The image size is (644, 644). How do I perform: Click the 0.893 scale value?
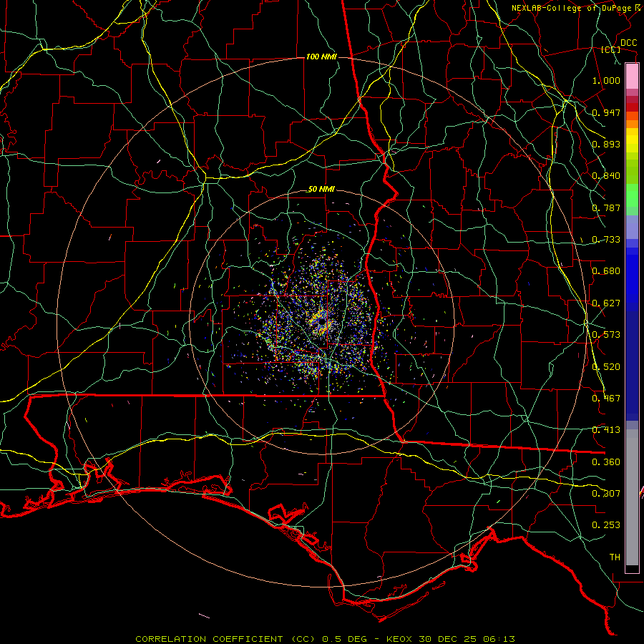click(606, 144)
